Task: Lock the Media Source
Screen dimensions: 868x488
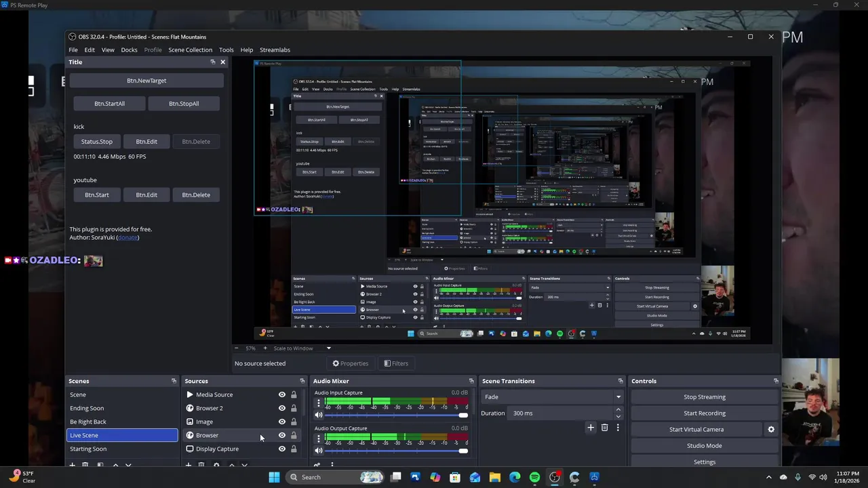Action: (x=294, y=394)
